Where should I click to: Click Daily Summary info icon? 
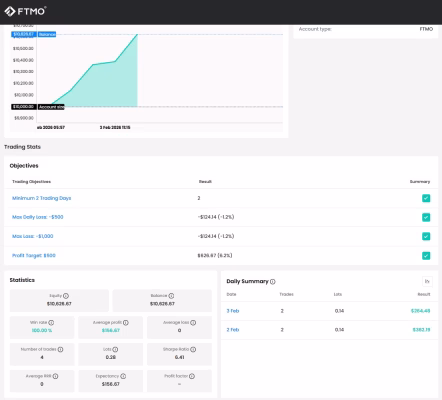click(273, 282)
